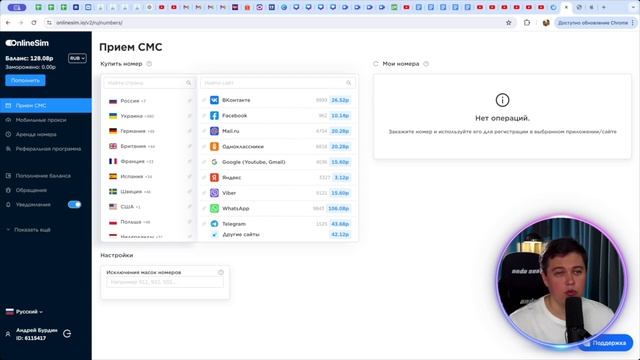Click the help icon next to Мои номера

(x=426, y=64)
